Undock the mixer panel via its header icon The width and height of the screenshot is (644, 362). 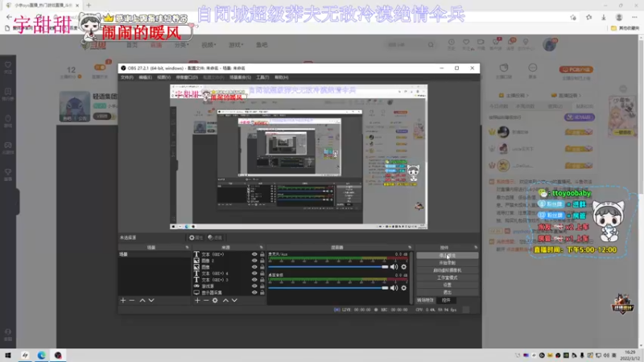(x=410, y=248)
